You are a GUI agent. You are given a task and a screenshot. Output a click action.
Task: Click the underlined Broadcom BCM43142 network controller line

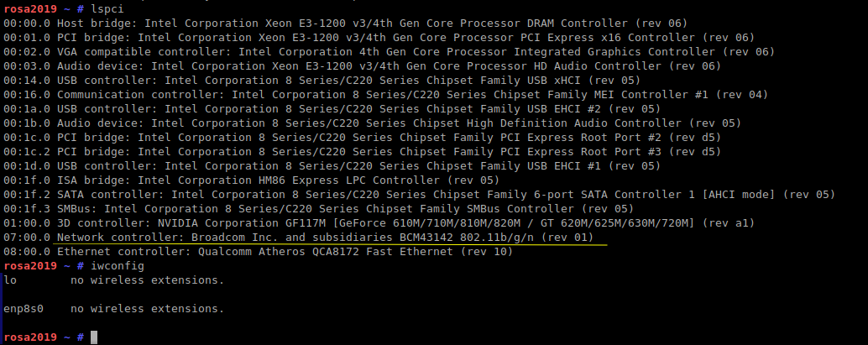(330, 238)
